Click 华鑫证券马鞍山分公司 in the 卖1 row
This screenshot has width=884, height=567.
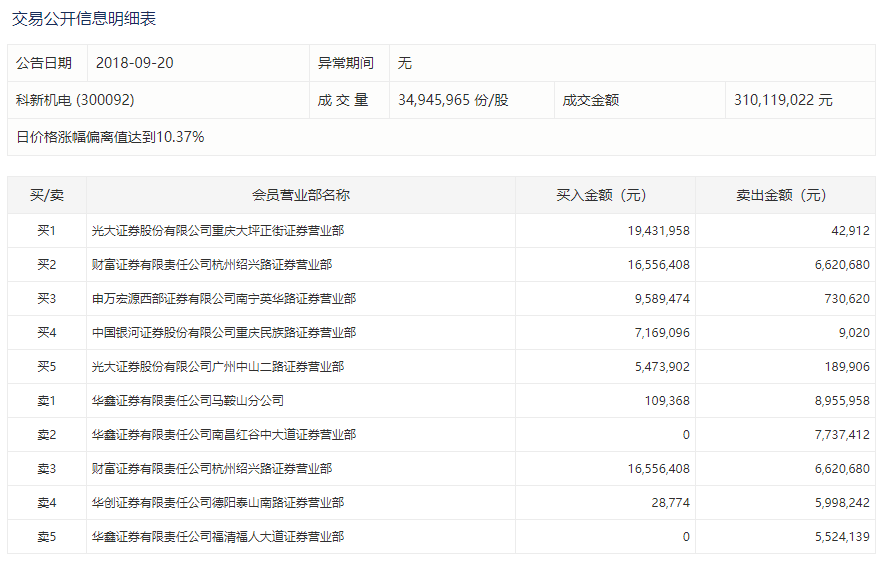click(x=187, y=401)
